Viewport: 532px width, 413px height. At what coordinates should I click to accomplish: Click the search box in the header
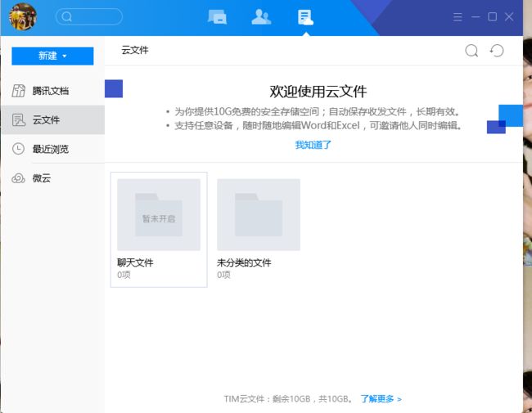[x=89, y=16]
